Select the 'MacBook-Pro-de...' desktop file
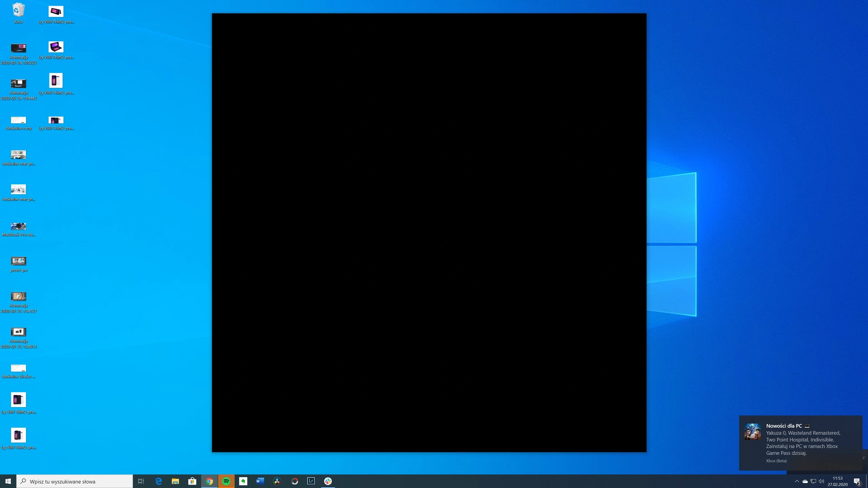The width and height of the screenshot is (868, 488). tap(19, 229)
